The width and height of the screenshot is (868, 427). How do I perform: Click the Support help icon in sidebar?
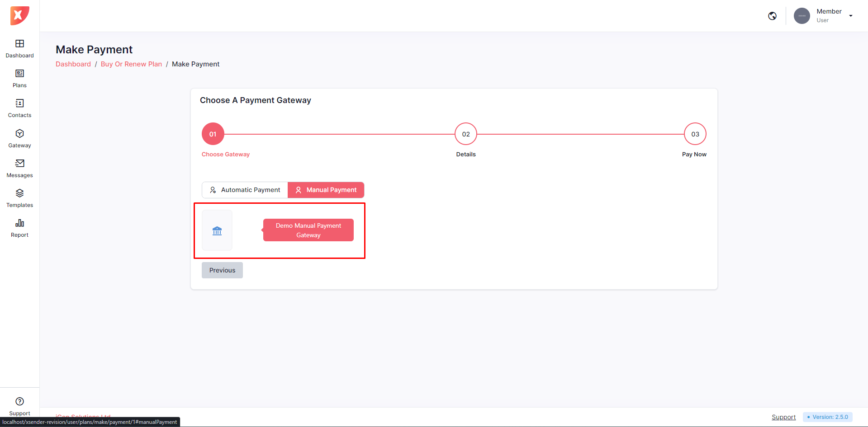pos(19,402)
